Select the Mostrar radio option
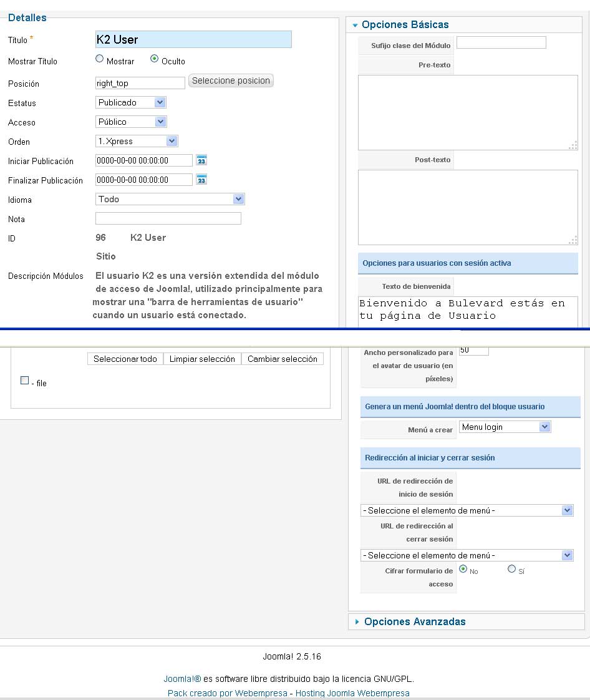Image resolution: width=590 pixels, height=700 pixels. click(x=100, y=59)
